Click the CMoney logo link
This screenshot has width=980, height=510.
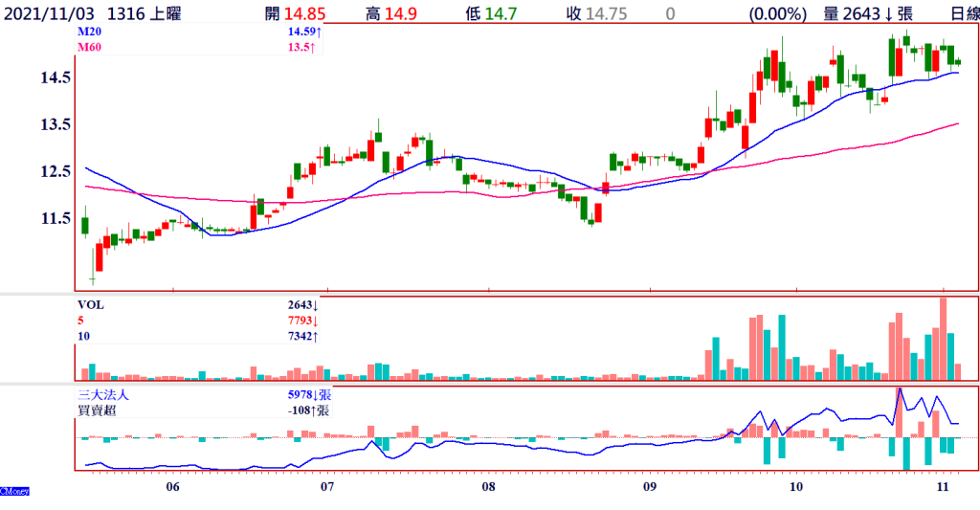14,491
